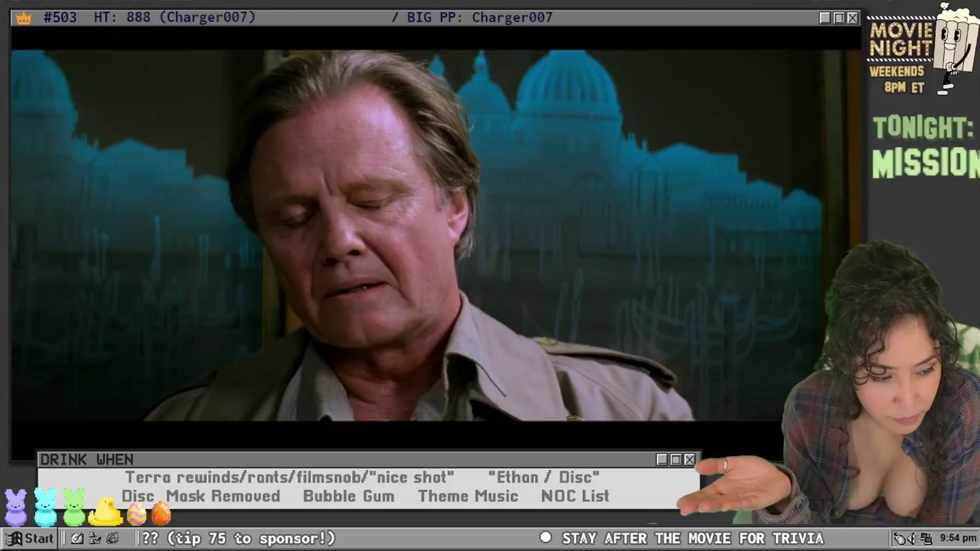This screenshot has height=551, width=980.
Task: Click the #503 rank text in title bar
Action: click(60, 17)
